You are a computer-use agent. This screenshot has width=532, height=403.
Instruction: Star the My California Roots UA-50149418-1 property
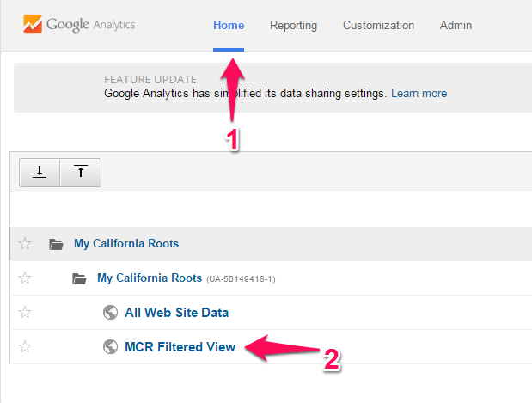click(x=25, y=278)
